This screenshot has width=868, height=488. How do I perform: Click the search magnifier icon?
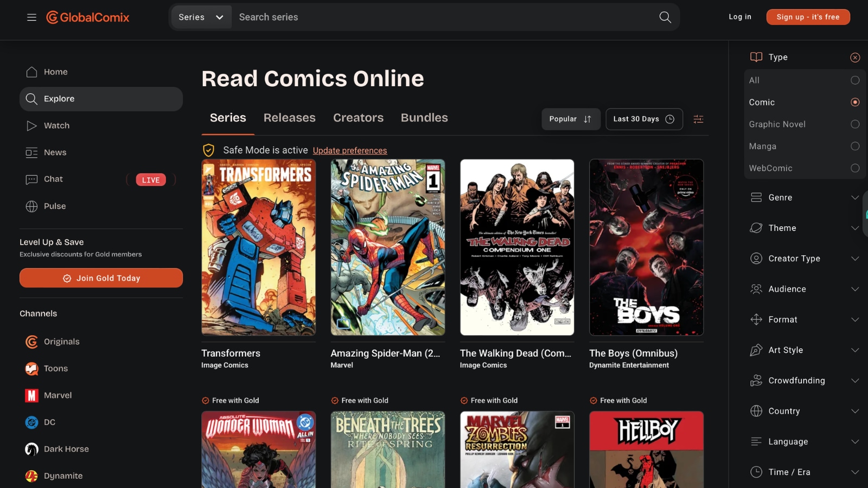pyautogui.click(x=665, y=17)
